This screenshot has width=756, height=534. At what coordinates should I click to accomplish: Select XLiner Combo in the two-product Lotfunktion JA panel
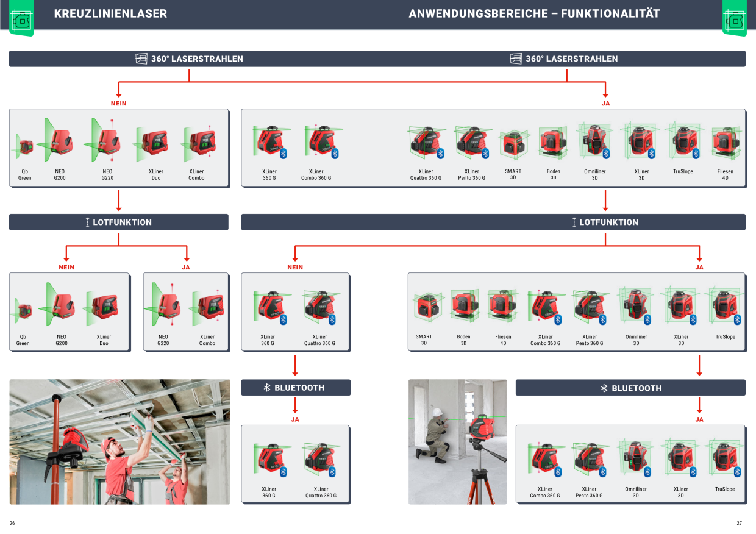(x=207, y=308)
